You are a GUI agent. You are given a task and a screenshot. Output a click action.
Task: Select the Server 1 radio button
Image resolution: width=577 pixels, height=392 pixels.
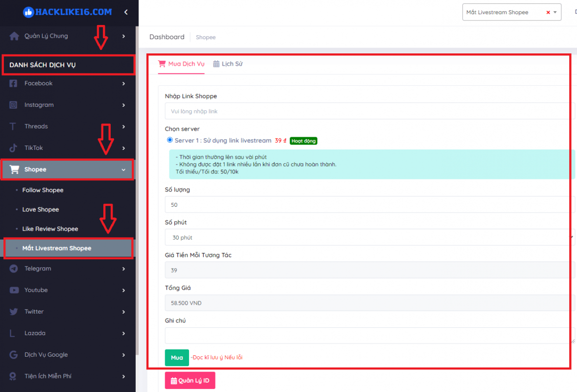point(169,140)
